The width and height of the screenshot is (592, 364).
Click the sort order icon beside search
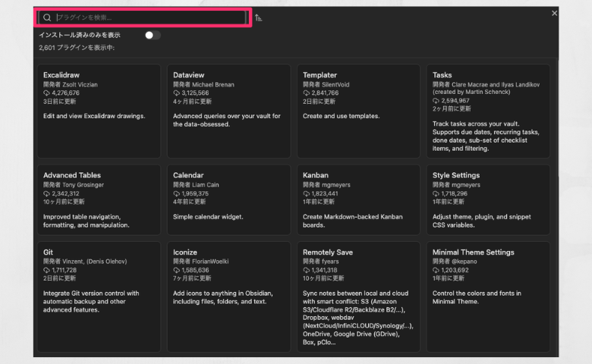pyautogui.click(x=258, y=17)
